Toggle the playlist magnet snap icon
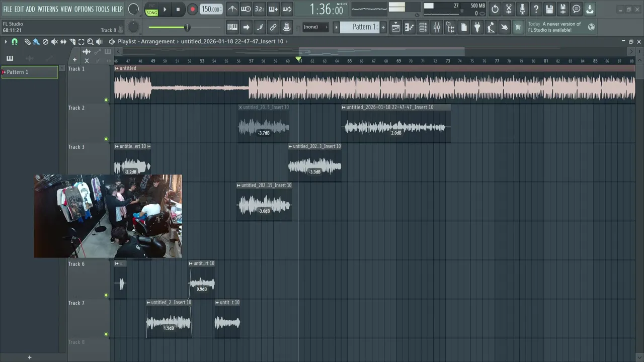The height and width of the screenshot is (362, 644). (x=15, y=42)
